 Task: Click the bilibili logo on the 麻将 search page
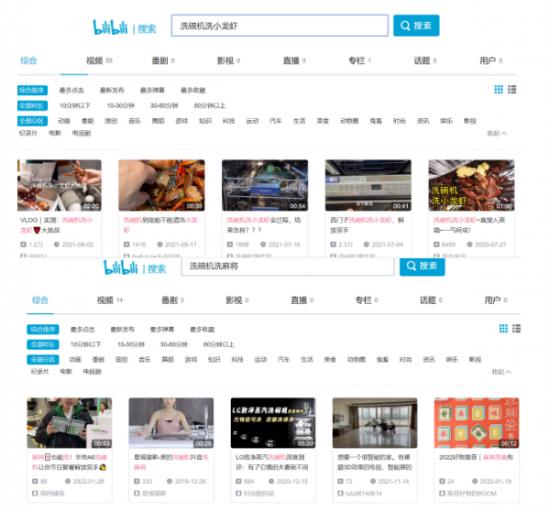[x=120, y=267]
